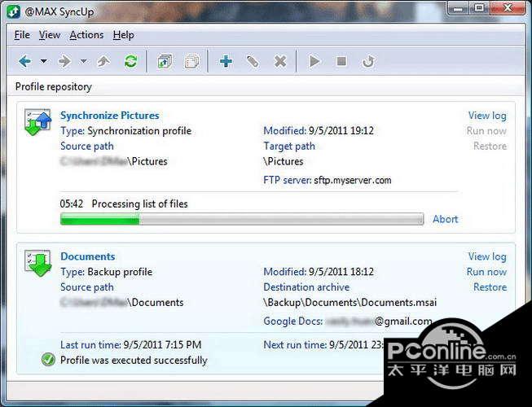The width and height of the screenshot is (532, 407).
Task: Click the 'FTP server: sftp.myserver.com' text
Action: point(328,180)
